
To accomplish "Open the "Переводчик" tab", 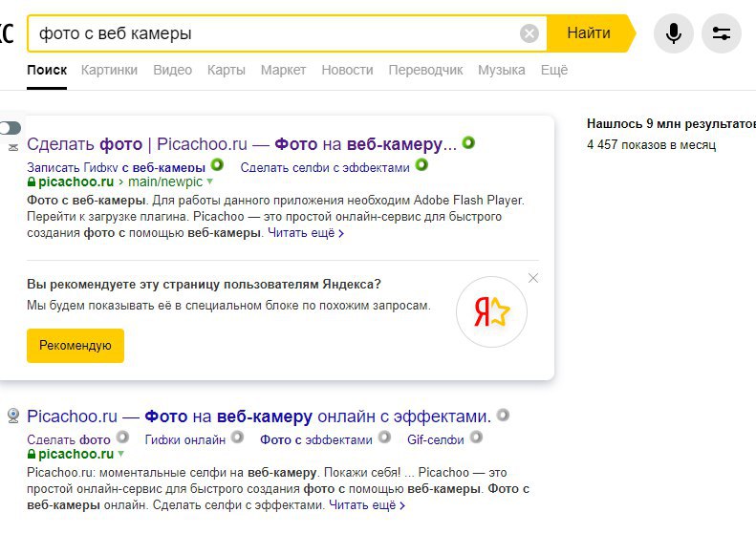I will coord(425,70).
